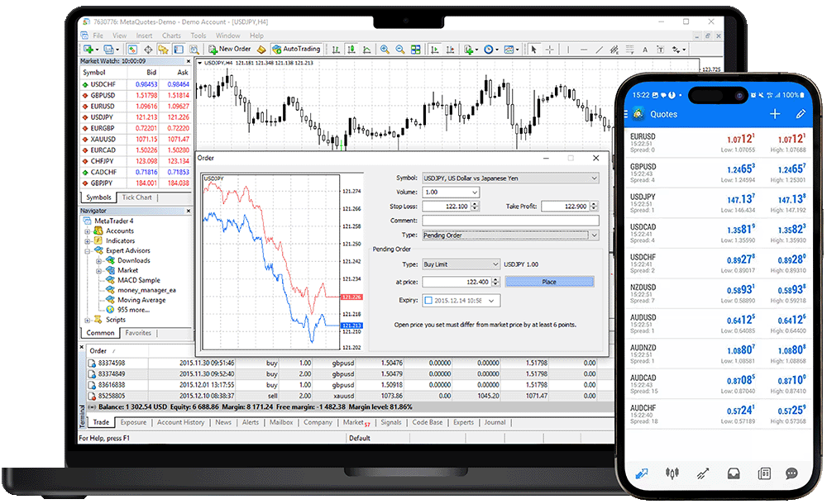Viewport: 827px width, 504px height.
Task: Tap the news page icon on phone
Action: pos(763,473)
